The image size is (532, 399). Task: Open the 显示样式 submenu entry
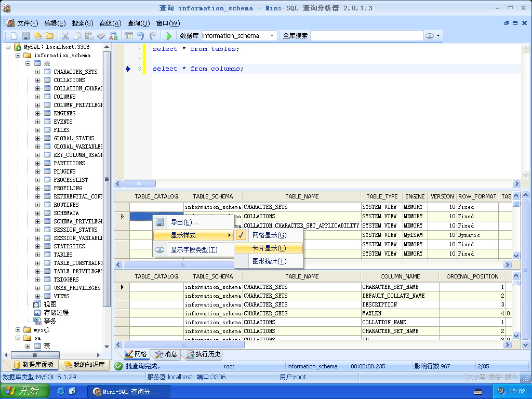(x=193, y=235)
